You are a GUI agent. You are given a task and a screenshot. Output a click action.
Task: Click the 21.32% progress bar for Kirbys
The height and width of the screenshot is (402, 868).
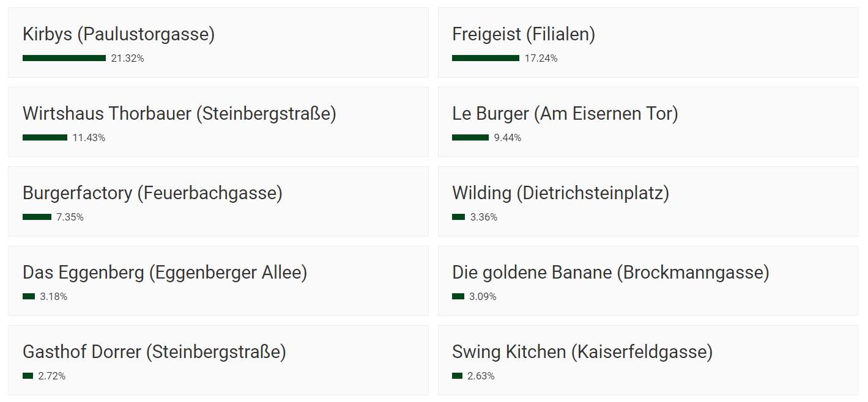click(x=64, y=58)
